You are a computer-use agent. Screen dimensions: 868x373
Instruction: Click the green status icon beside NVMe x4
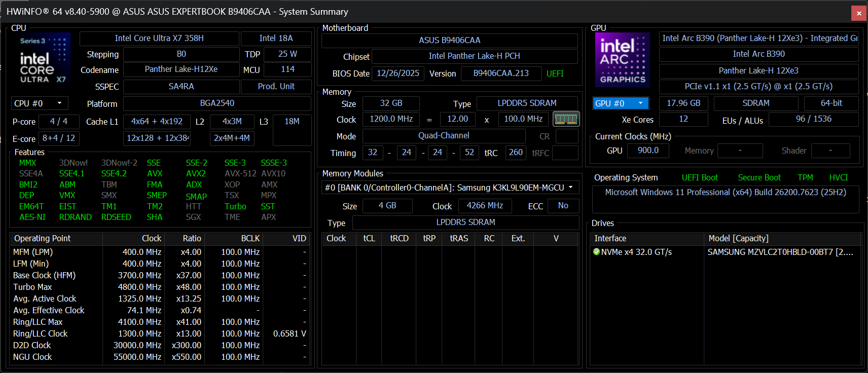[x=596, y=252]
